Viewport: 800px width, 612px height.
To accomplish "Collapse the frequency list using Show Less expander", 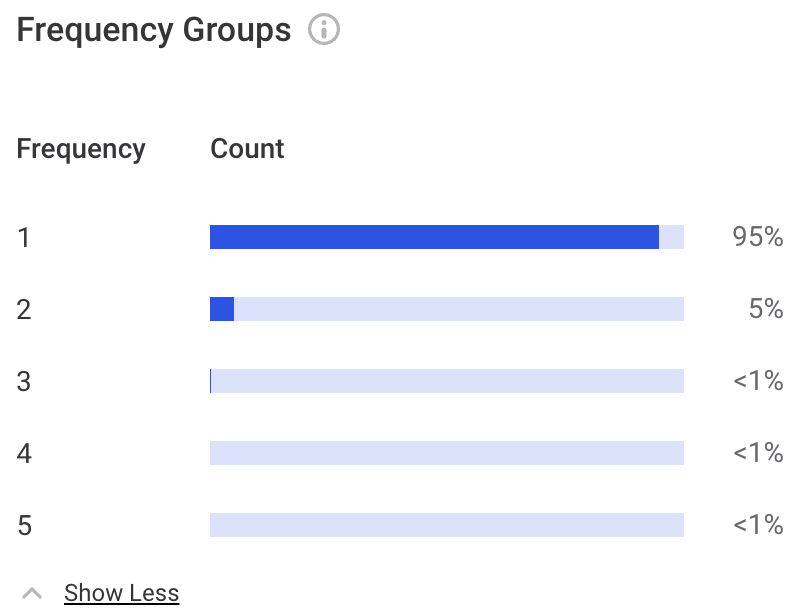I will coord(121,592).
